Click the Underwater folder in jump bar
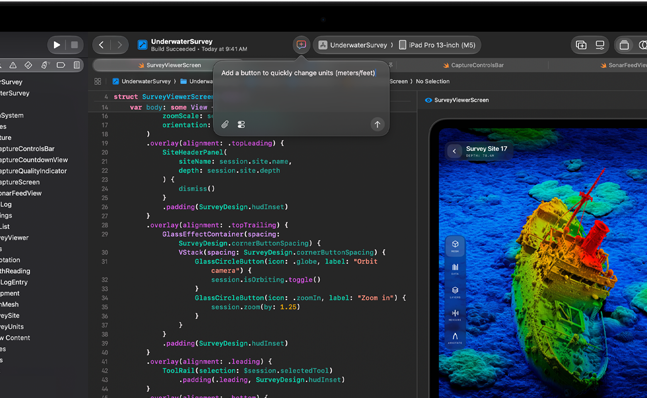The height and width of the screenshot is (398, 647). click(197, 81)
